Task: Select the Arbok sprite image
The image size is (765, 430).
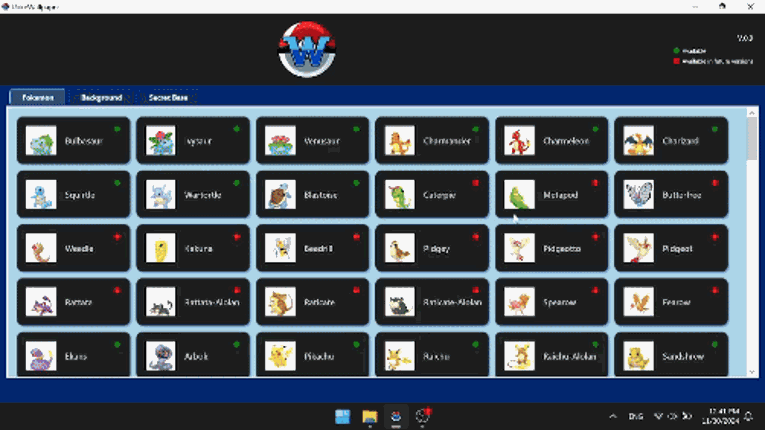Action: click(161, 356)
